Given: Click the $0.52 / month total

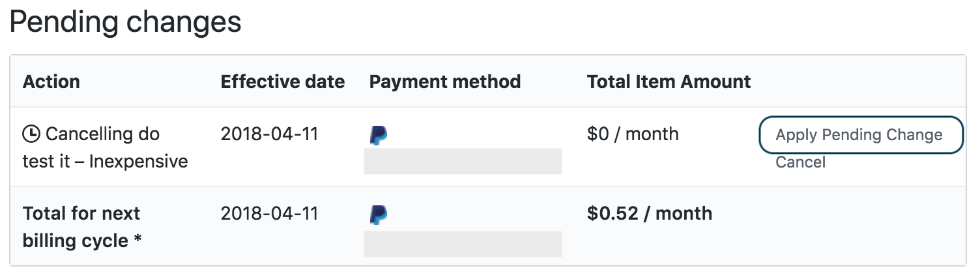Looking at the screenshot, I should tap(649, 214).
